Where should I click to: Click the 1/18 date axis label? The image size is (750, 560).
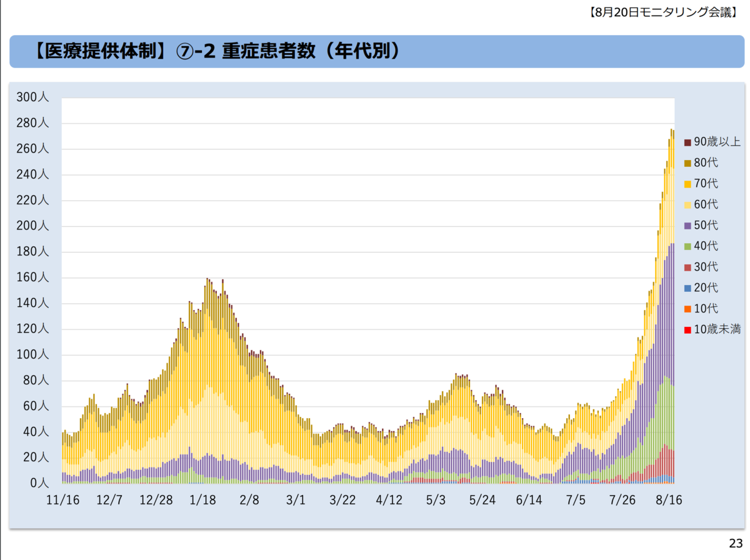pos(202,501)
